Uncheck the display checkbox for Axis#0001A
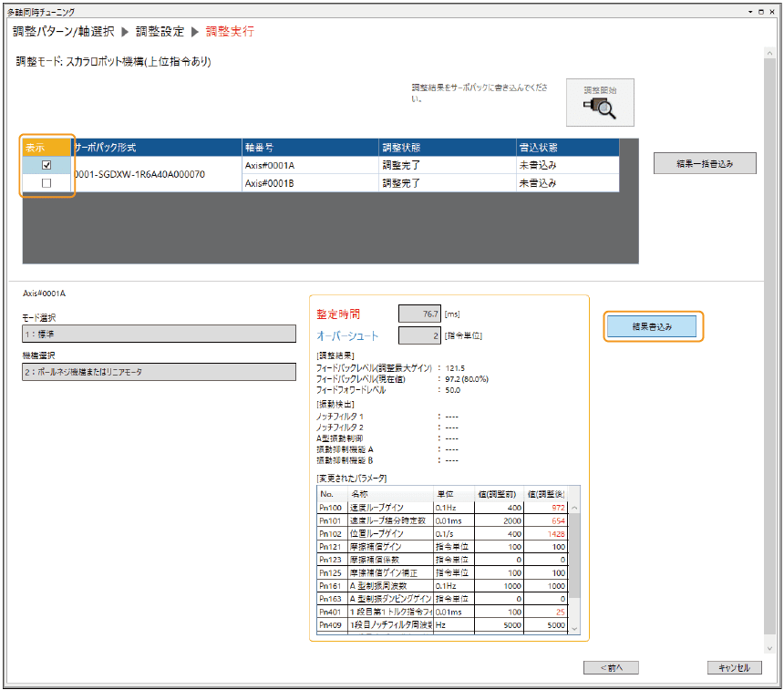784x690 pixels. coord(46,165)
